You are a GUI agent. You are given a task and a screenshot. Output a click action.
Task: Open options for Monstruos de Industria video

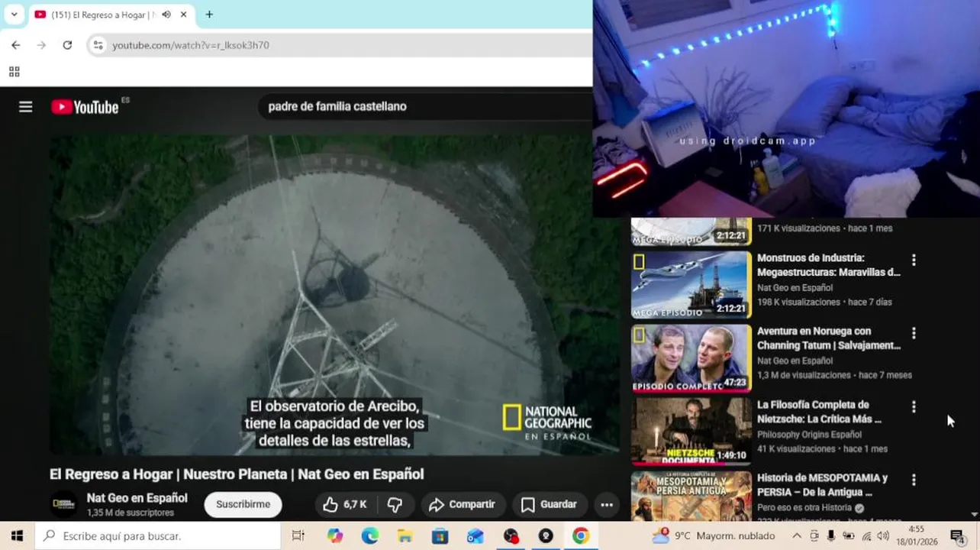coord(914,260)
